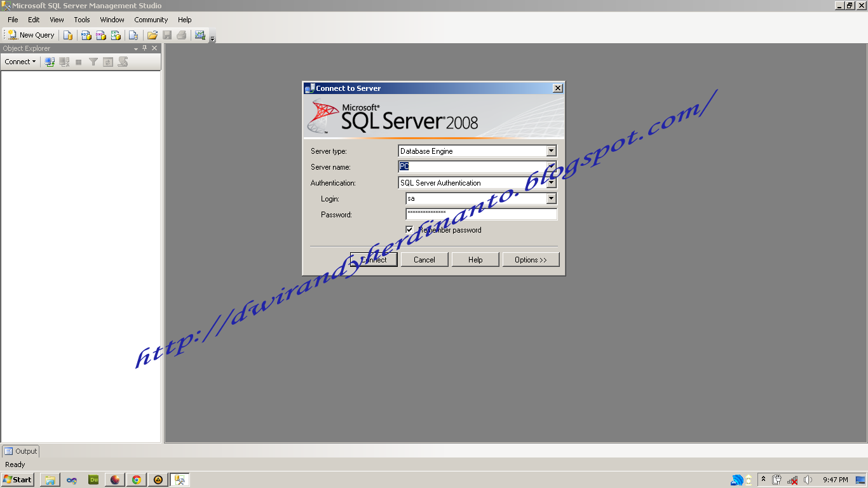Open a New Query window

(x=30, y=35)
